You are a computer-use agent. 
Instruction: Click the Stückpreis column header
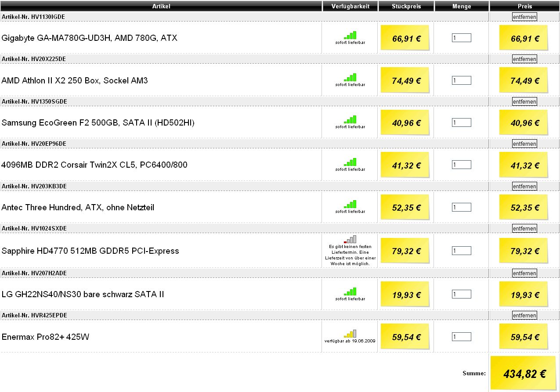coord(406,6)
